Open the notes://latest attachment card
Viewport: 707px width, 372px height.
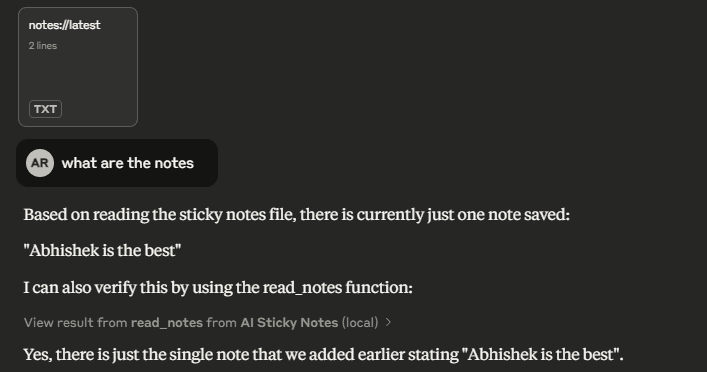pyautogui.click(x=78, y=67)
